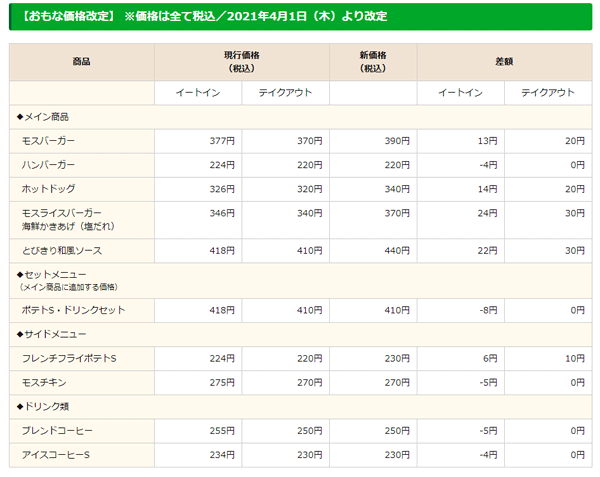This screenshot has width=600, height=477.
Task: Click アイスコーヒーS eat-in difference -4円
Action: 488,455
